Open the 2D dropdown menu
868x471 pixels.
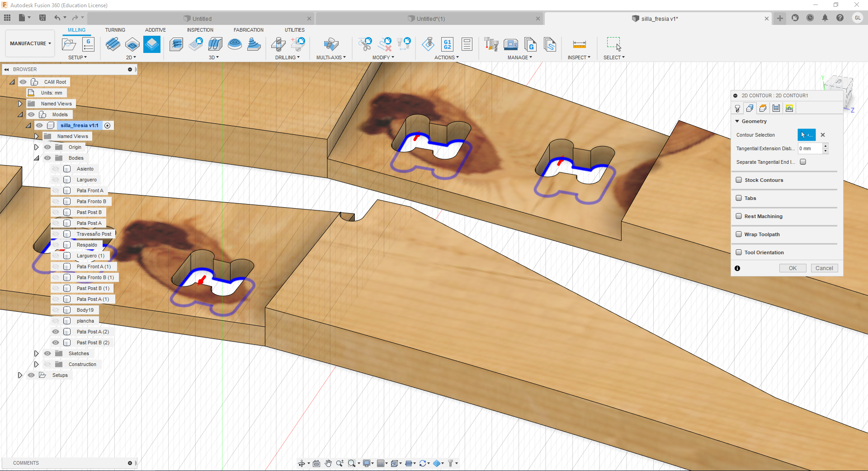[x=131, y=57]
